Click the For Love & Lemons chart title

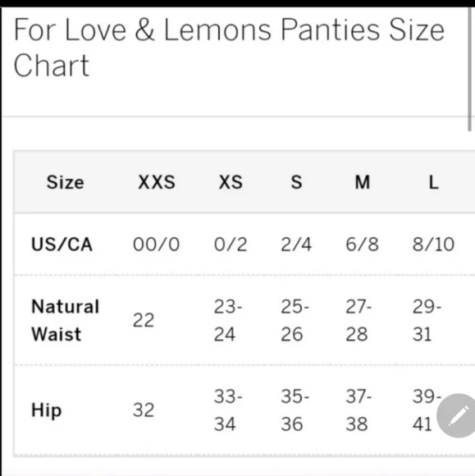pyautogui.click(x=229, y=48)
